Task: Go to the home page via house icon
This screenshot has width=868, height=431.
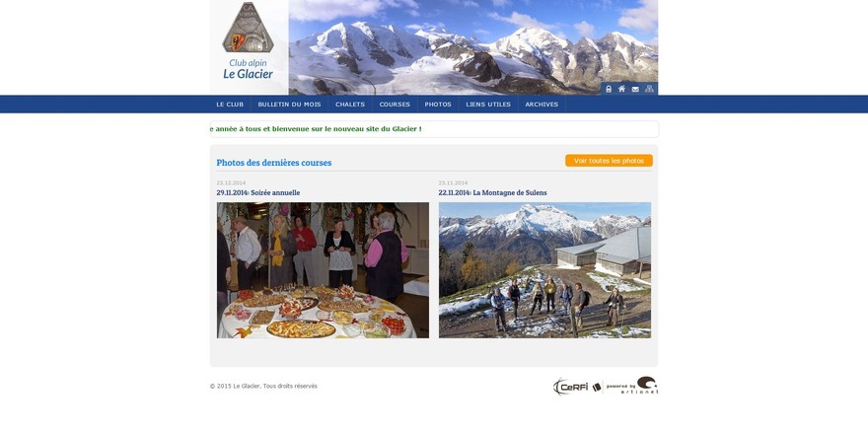Action: pos(621,89)
